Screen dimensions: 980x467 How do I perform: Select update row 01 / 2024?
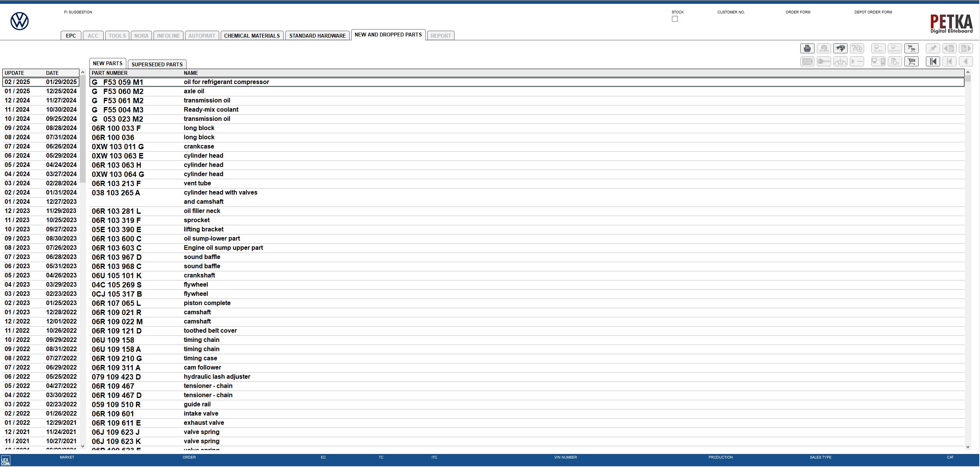(41, 202)
